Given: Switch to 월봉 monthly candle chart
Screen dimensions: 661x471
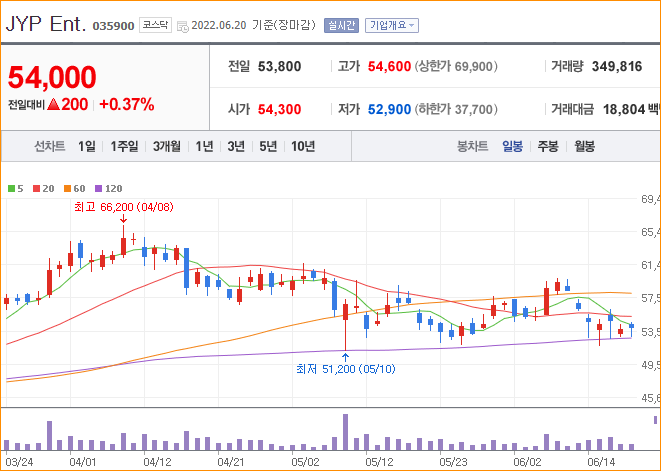Looking at the screenshot, I should (x=584, y=146).
